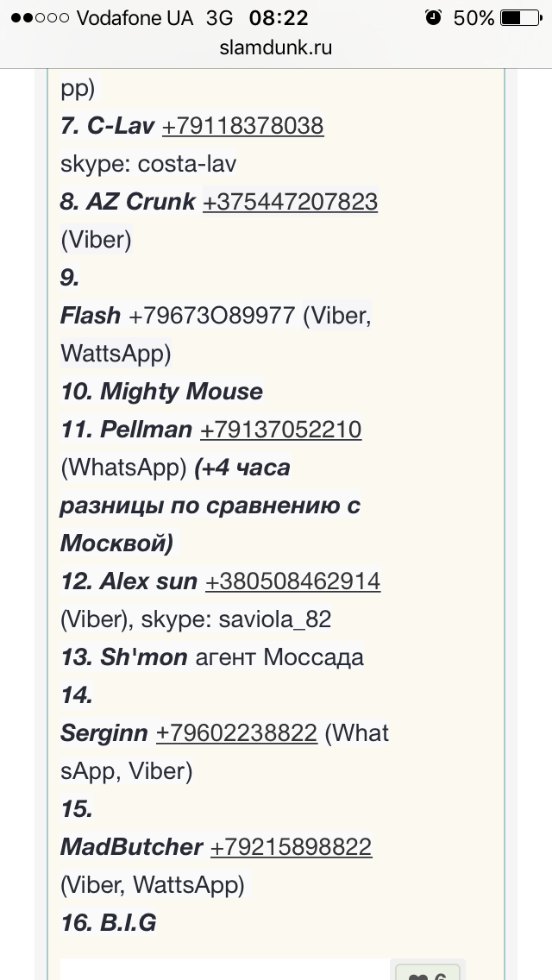Tap the alarm clock status icon
The image size is (552, 980).
pyautogui.click(x=433, y=17)
